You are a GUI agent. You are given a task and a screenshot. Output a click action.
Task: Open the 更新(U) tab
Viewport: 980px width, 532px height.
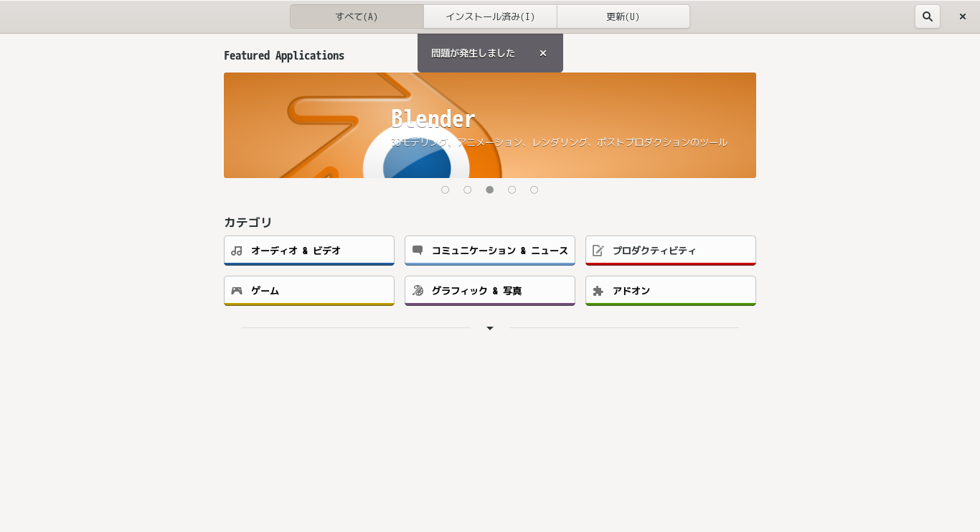623,17
